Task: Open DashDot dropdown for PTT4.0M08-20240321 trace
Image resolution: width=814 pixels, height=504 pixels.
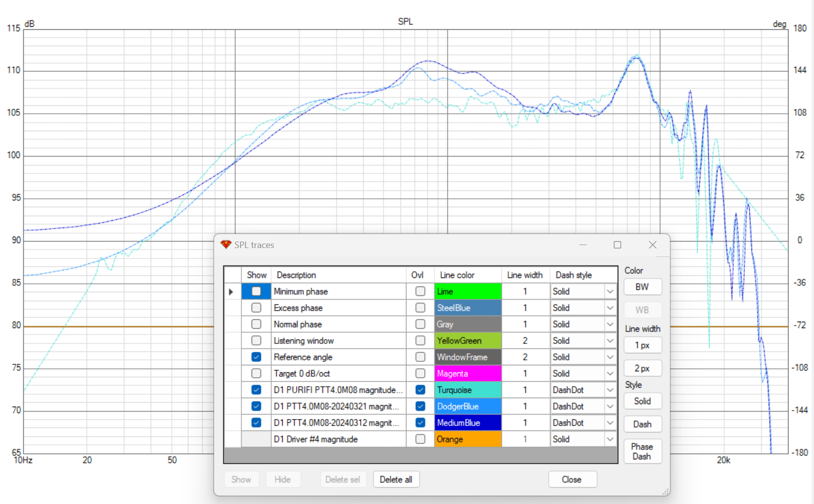Action: coord(610,407)
